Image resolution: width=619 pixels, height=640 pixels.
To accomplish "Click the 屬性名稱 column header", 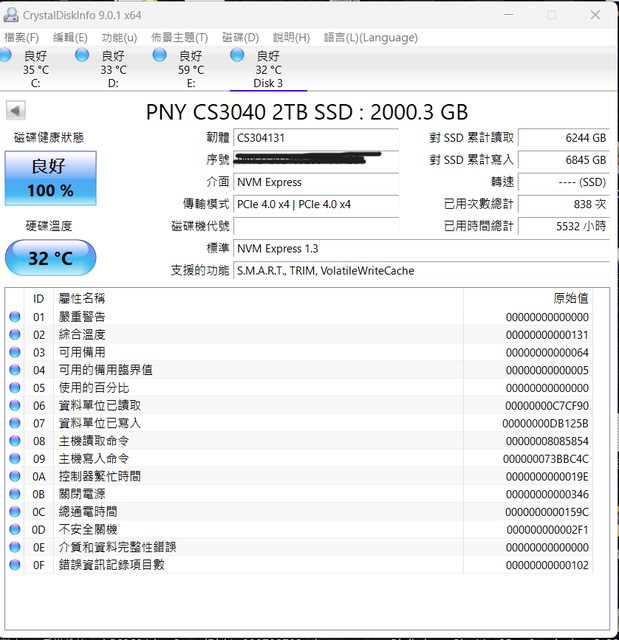I will 82,298.
